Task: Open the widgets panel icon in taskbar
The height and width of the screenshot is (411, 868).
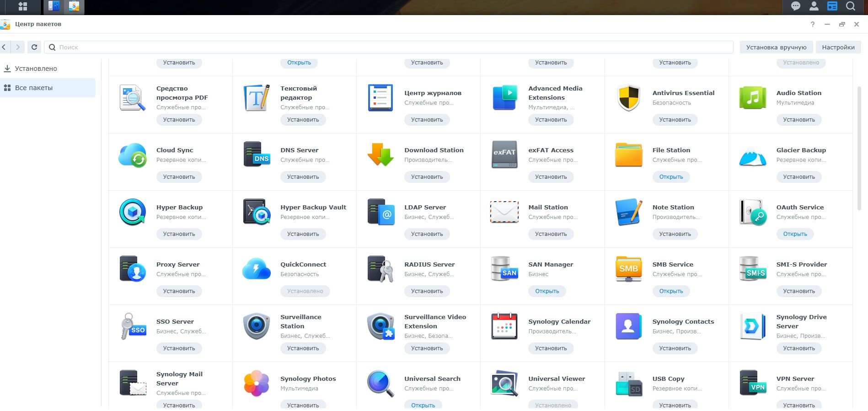Action: click(x=832, y=6)
